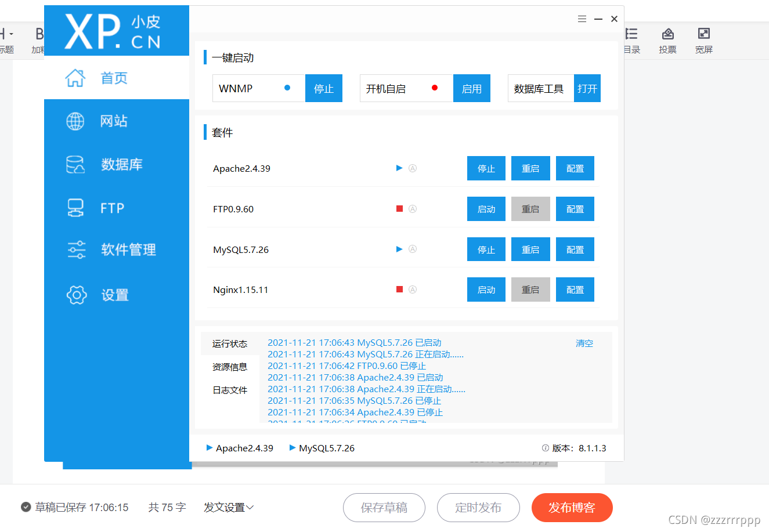Viewport: 769px width, 532px height.
Task: Click the 草稿已保存 17:06:15 status
Action: coord(75,508)
